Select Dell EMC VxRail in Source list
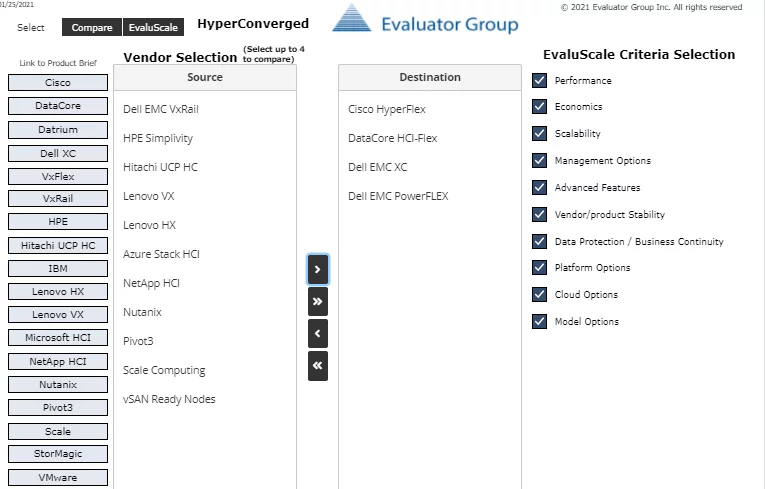Screen dimensions: 765x489 tap(161, 109)
